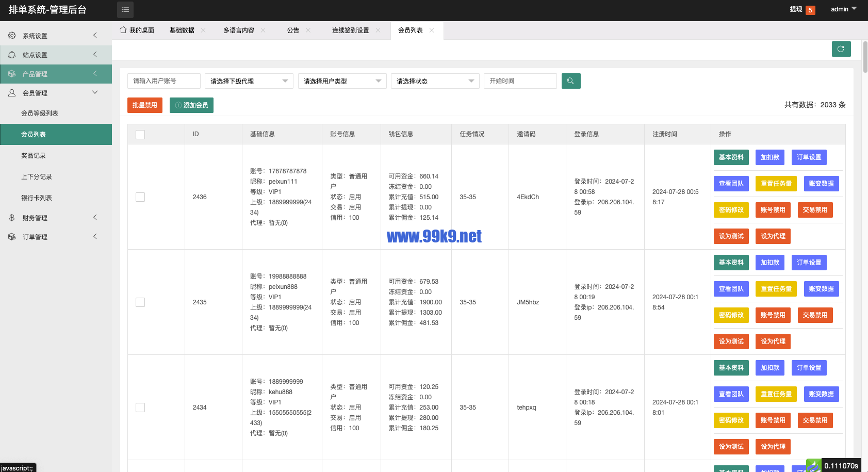868x472 pixels.
Task: Select all rows with header checkbox
Action: [140, 135]
